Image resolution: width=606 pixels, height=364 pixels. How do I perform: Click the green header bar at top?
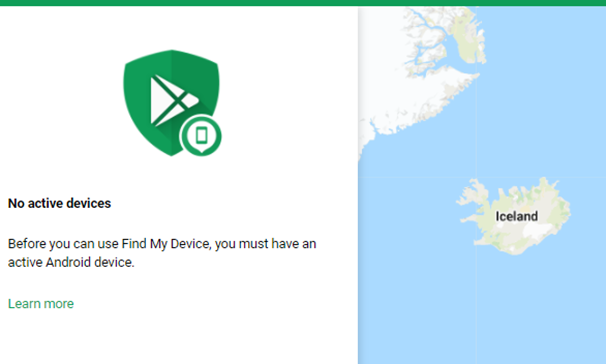pyautogui.click(x=303, y=3)
